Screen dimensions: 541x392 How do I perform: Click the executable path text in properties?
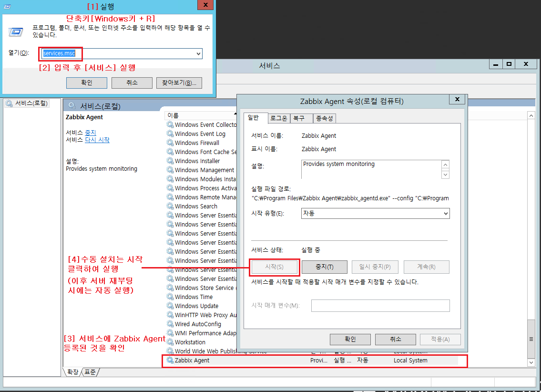point(350,198)
